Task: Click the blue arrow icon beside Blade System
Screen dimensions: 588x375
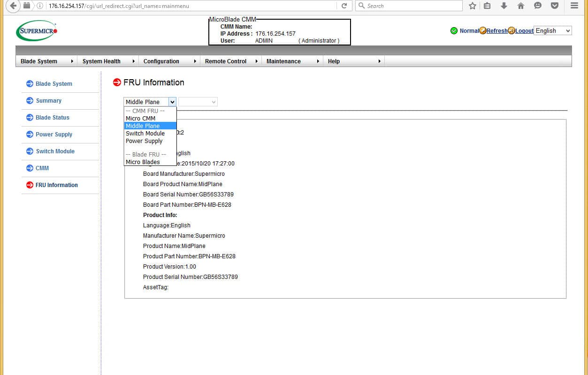Action: click(30, 84)
